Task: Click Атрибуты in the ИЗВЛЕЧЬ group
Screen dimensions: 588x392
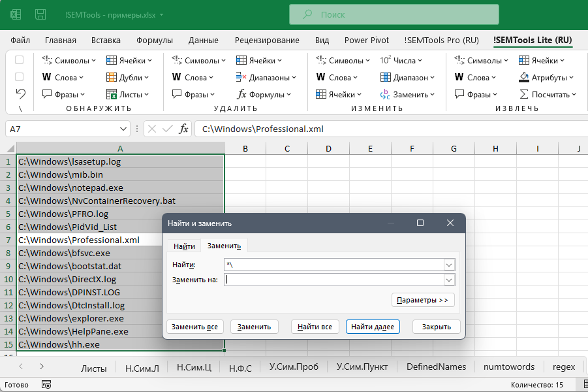Action: tap(546, 77)
